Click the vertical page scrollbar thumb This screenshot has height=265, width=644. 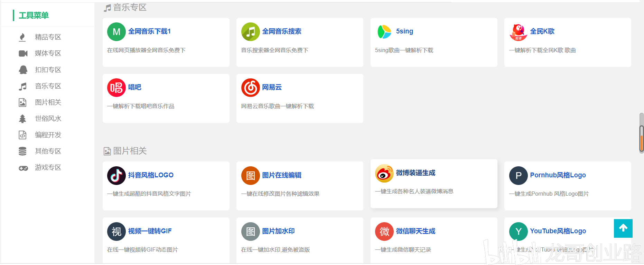click(641, 133)
